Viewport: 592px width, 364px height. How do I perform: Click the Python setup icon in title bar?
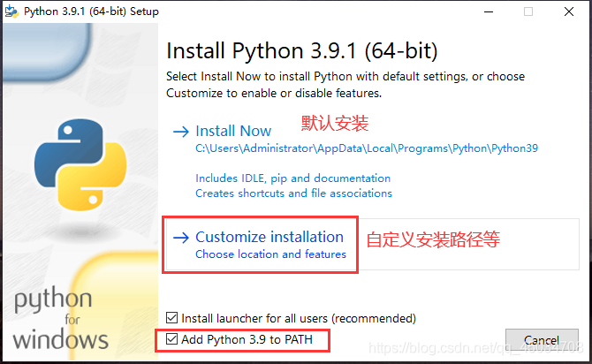click(x=11, y=11)
